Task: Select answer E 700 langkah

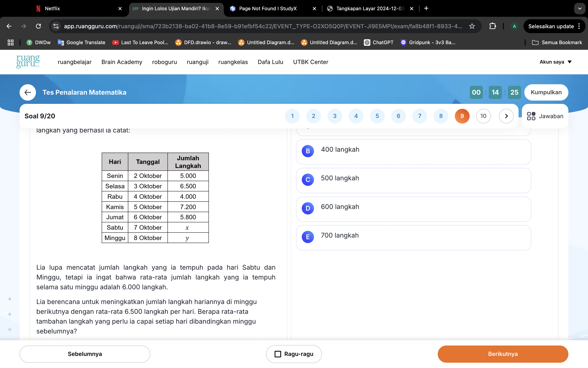Action: (x=413, y=238)
